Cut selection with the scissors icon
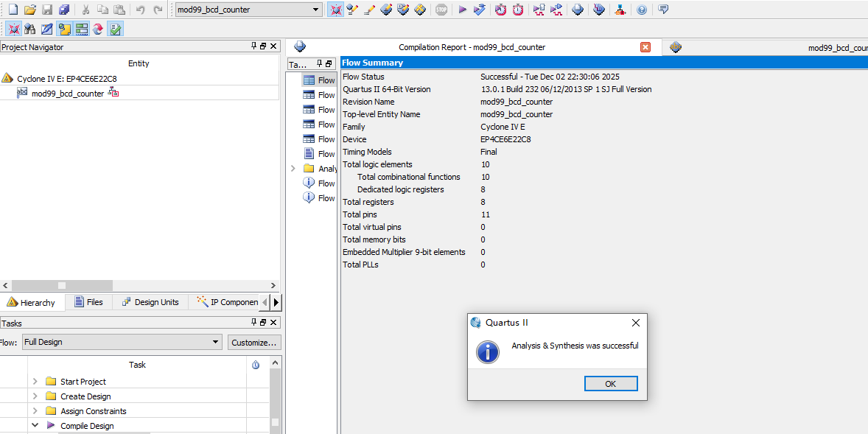Image resolution: width=868 pixels, height=434 pixels. 85,10
